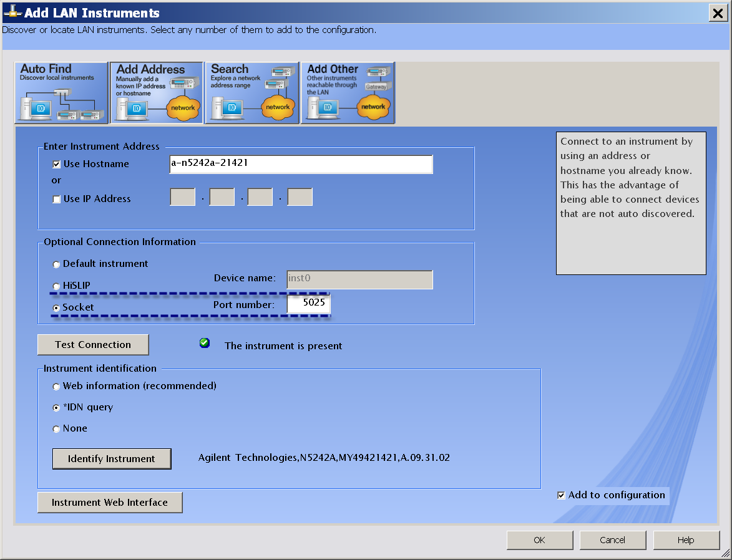Uncheck Add to configuration

coord(562,496)
